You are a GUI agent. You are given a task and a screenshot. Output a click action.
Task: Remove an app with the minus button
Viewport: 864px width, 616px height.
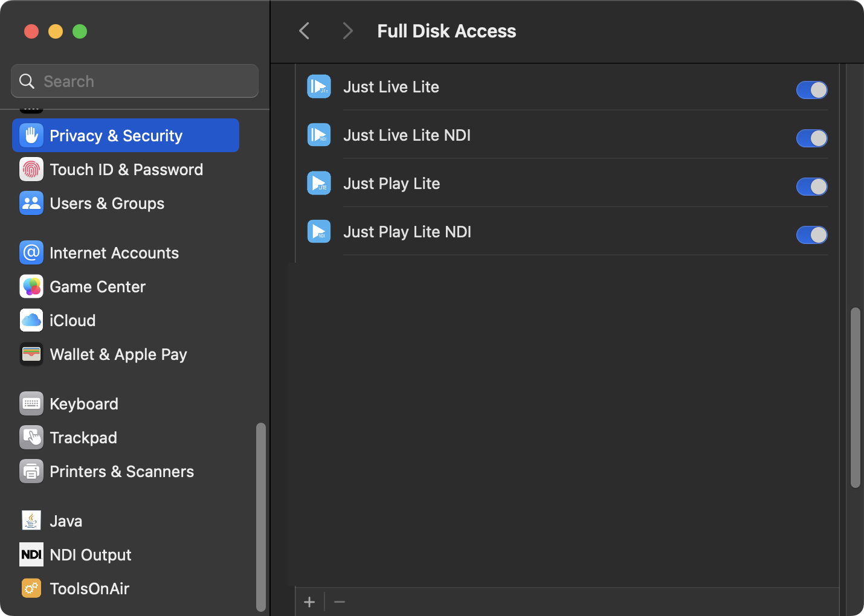[x=340, y=602]
